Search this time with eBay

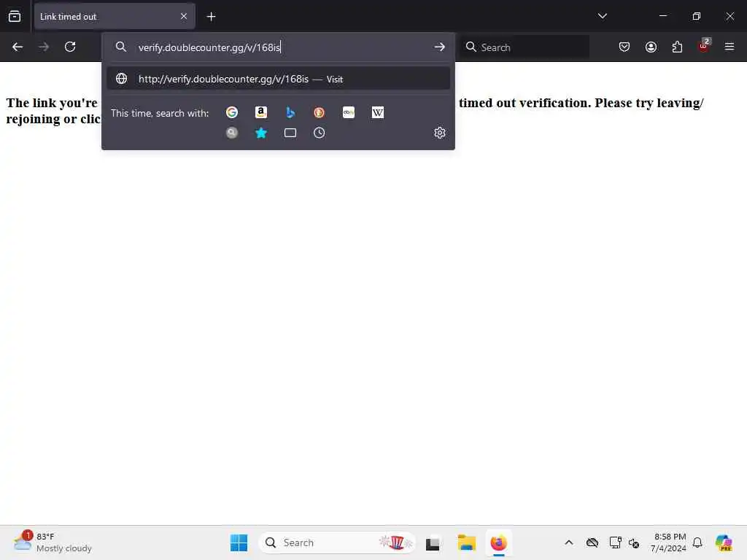coord(349,112)
